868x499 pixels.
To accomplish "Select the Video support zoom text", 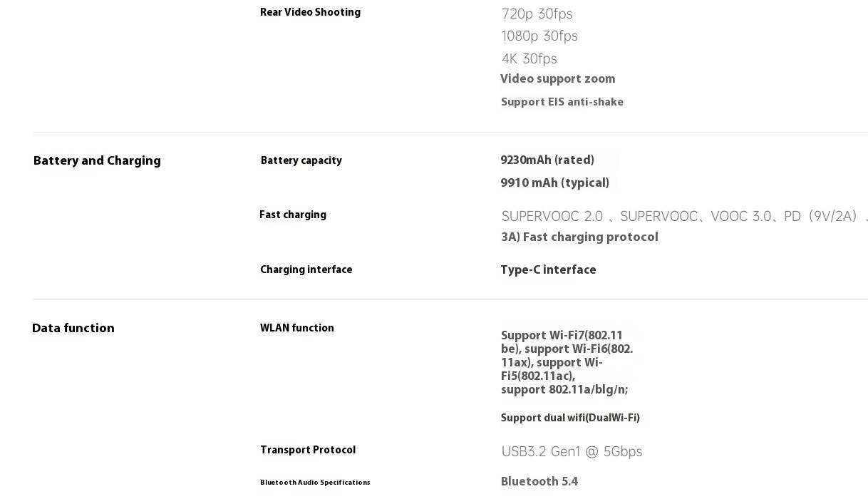I will 557,78.
